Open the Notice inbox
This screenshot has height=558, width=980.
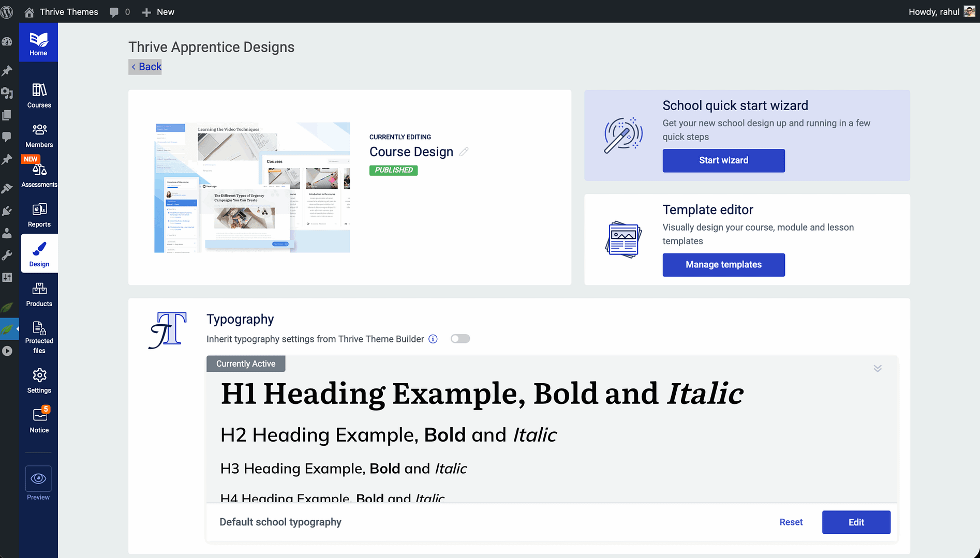coord(39,420)
